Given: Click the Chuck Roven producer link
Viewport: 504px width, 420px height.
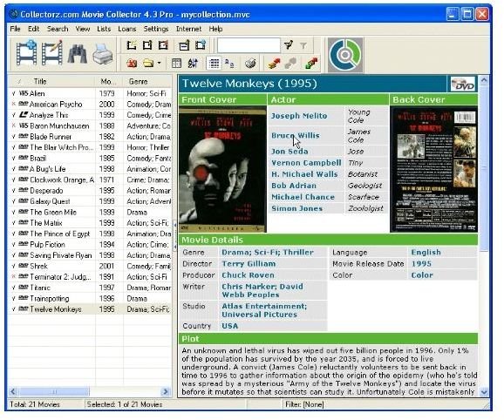Looking at the screenshot, I should (x=249, y=275).
